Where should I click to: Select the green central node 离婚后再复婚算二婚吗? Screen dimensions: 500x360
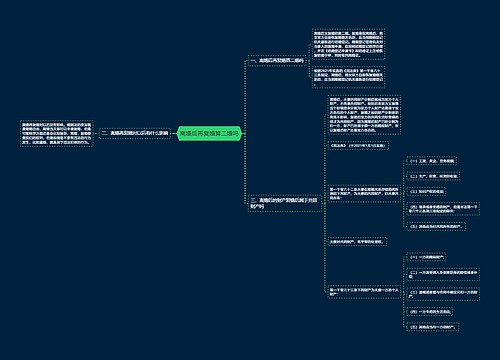(209, 134)
